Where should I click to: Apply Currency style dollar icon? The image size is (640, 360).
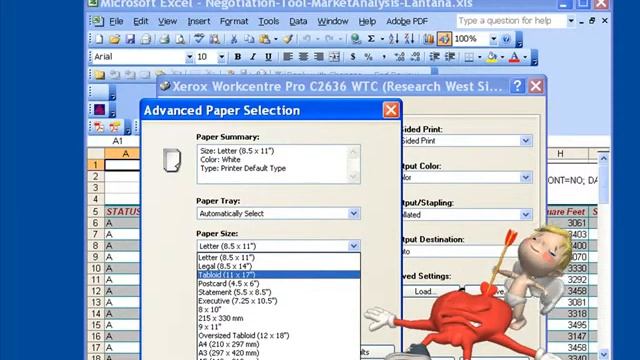(353, 57)
